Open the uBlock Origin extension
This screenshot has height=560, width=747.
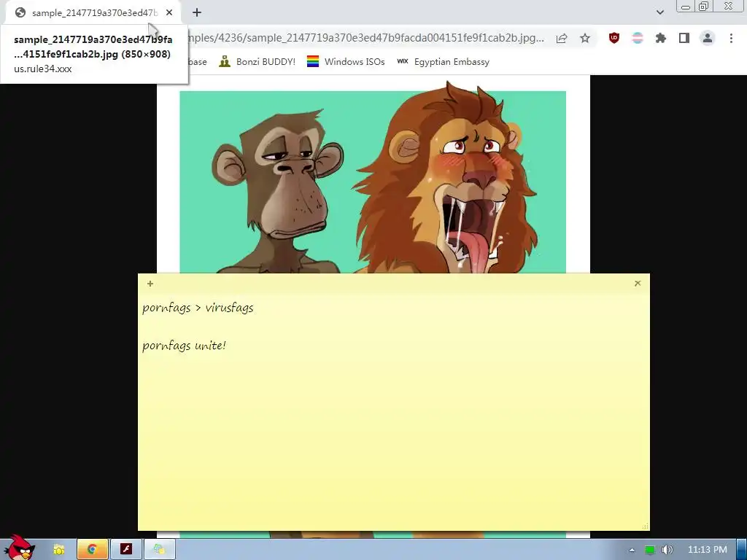tap(614, 38)
